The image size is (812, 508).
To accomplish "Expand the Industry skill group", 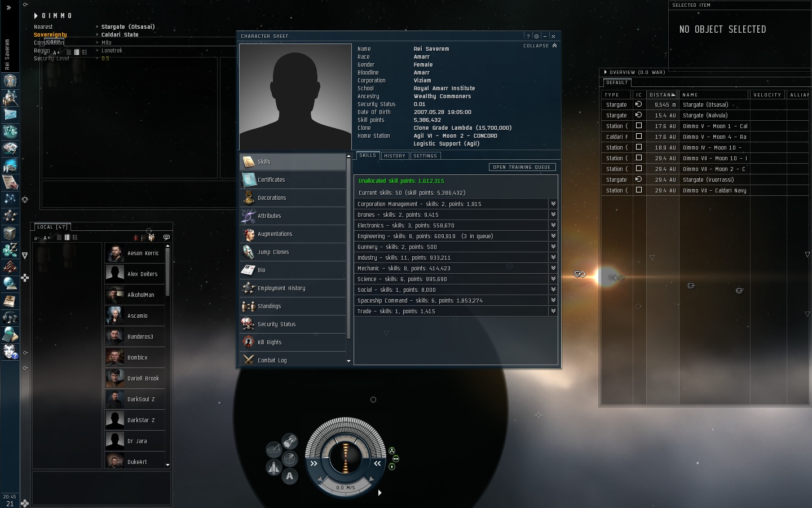I will point(553,257).
